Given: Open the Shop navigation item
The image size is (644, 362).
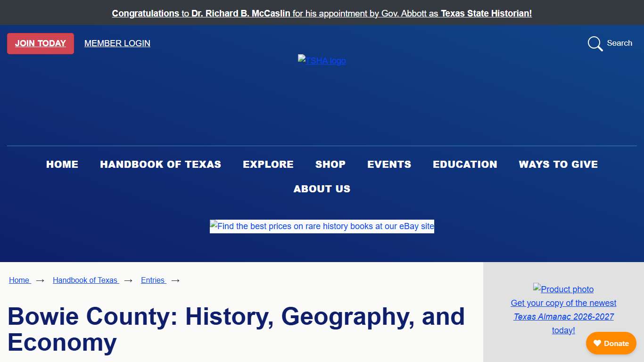Looking at the screenshot, I should coord(330,165).
